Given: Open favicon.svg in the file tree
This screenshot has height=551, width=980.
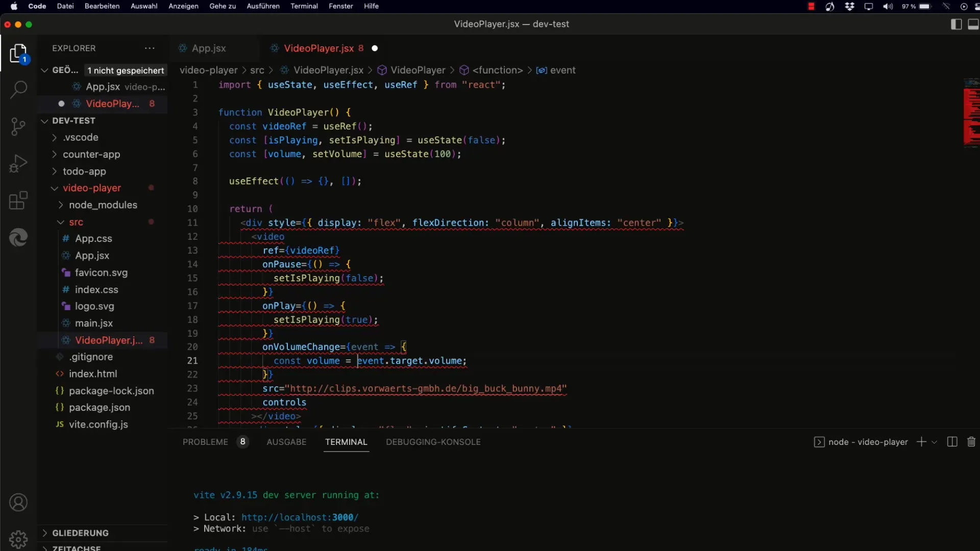Looking at the screenshot, I should [101, 272].
